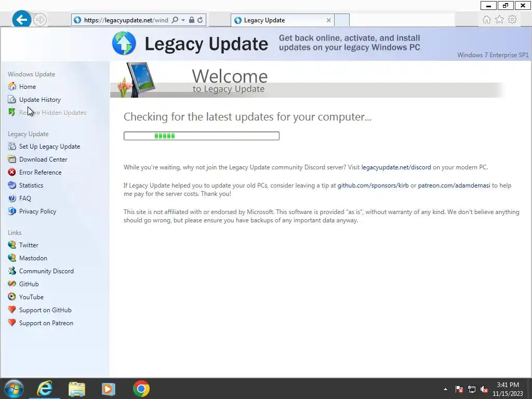Click the Set Up Legacy Update icon
Viewport: 532px width, 399px height.
(x=12, y=146)
